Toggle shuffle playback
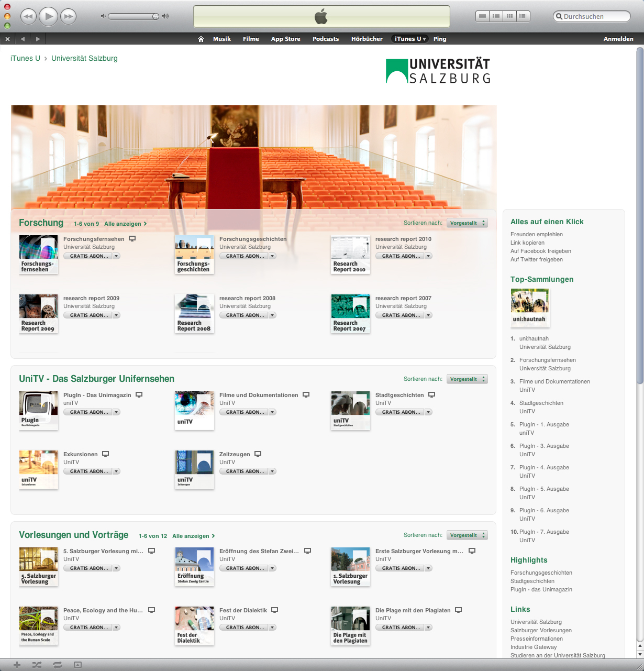Screen dimensions: 644x671 tap(37, 665)
